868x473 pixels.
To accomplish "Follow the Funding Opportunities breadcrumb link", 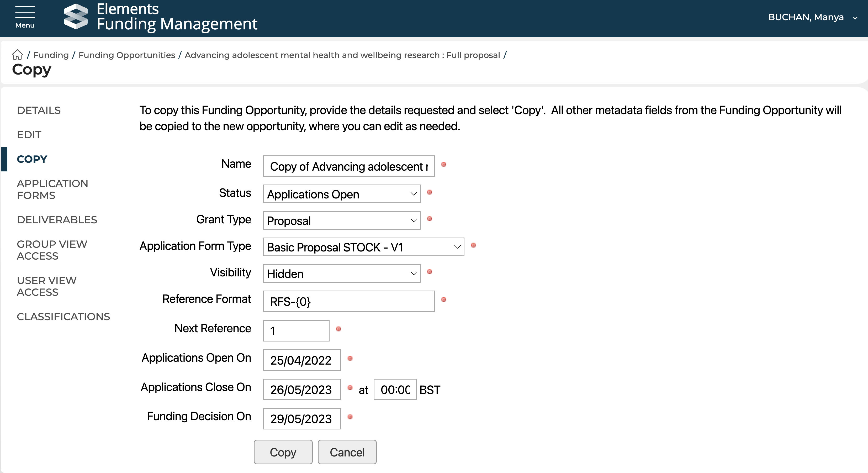I will coord(127,55).
